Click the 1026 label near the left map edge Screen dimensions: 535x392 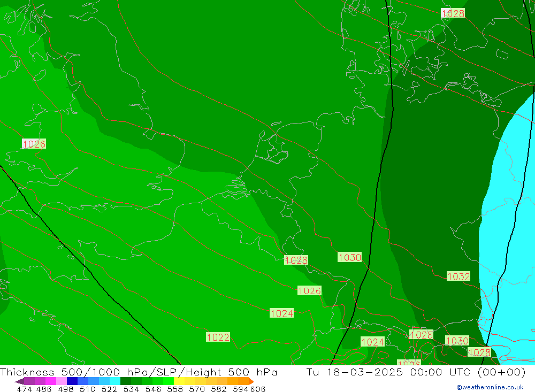click(x=34, y=144)
